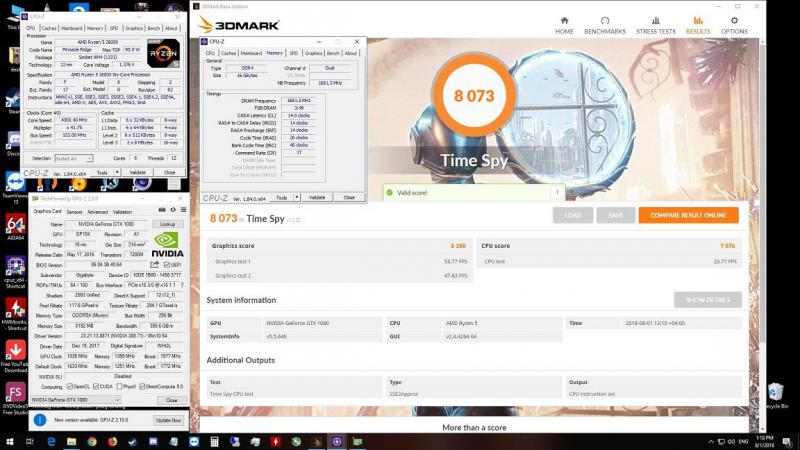Image resolution: width=800 pixels, height=450 pixels.
Task: Toggle the OpenCL checkbox in GPU-Z
Action: (x=71, y=387)
